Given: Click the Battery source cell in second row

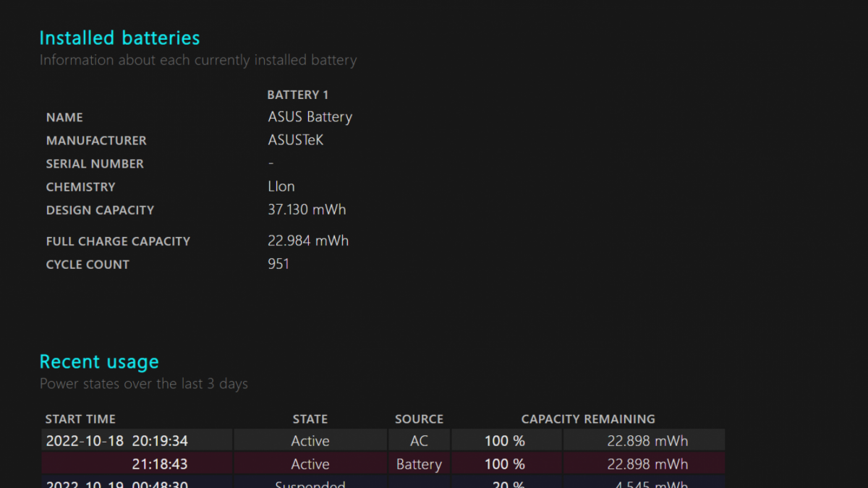Looking at the screenshot, I should point(419,464).
